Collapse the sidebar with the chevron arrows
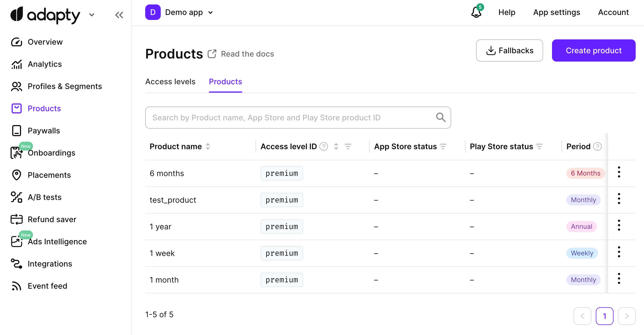Image resolution: width=644 pixels, height=335 pixels. pyautogui.click(x=119, y=15)
